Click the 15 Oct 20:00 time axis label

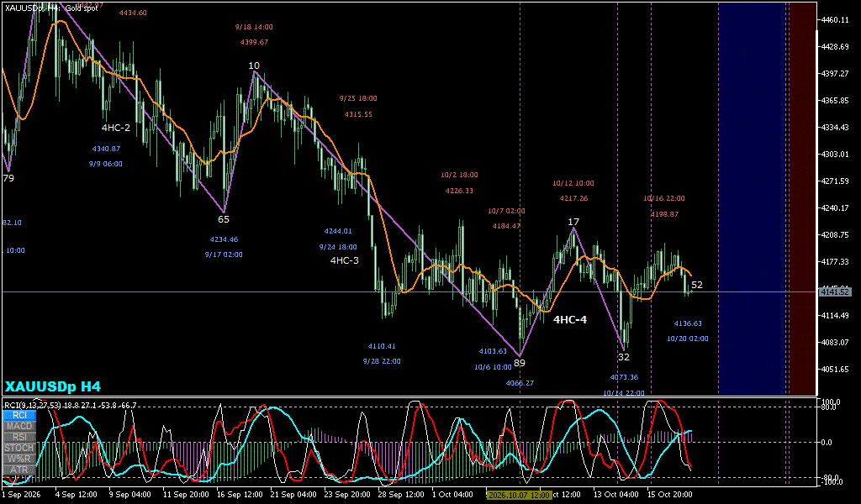(669, 495)
